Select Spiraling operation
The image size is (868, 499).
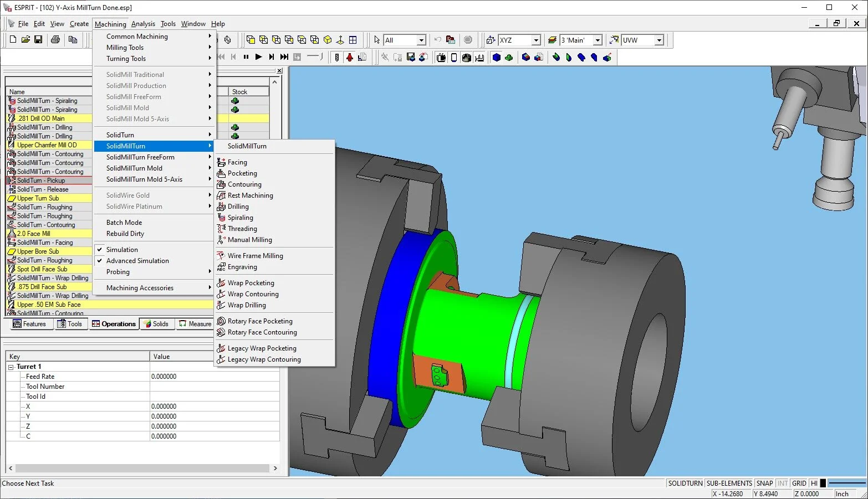[274, 218]
